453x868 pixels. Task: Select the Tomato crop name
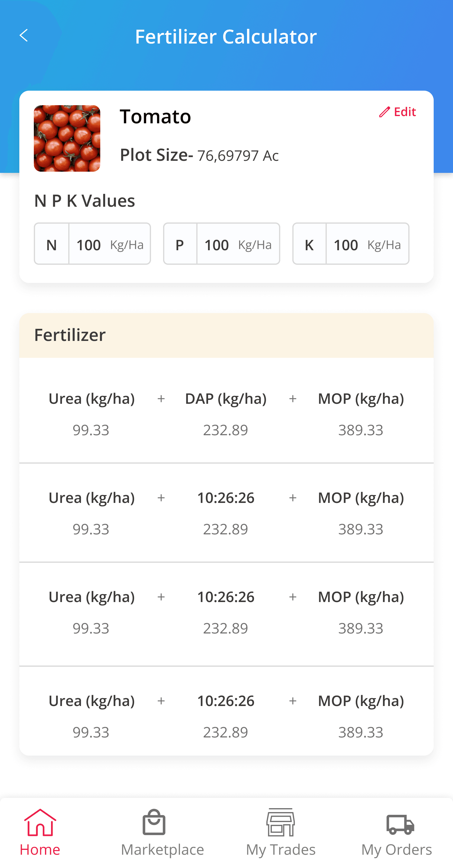tap(155, 117)
